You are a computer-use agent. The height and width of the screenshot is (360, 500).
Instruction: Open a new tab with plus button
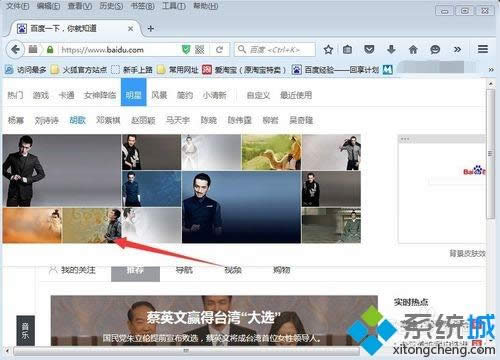[150, 29]
